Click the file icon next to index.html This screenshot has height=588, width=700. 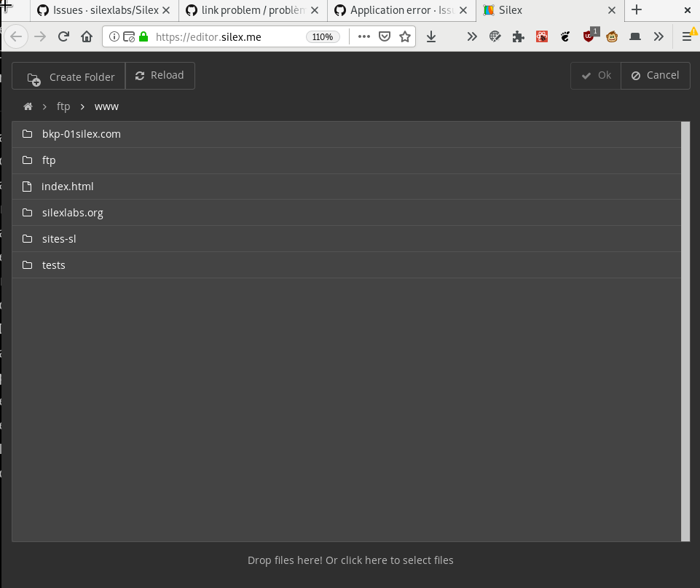(27, 186)
